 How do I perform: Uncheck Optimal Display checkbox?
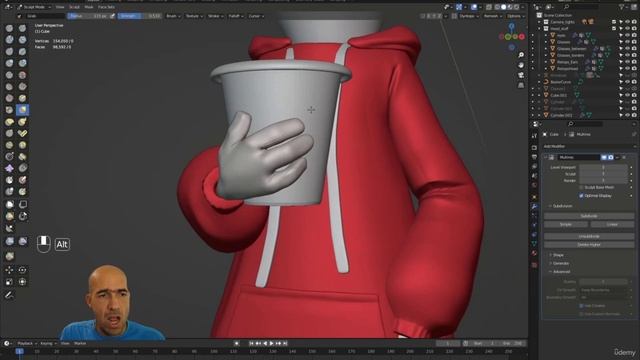[x=581, y=196]
